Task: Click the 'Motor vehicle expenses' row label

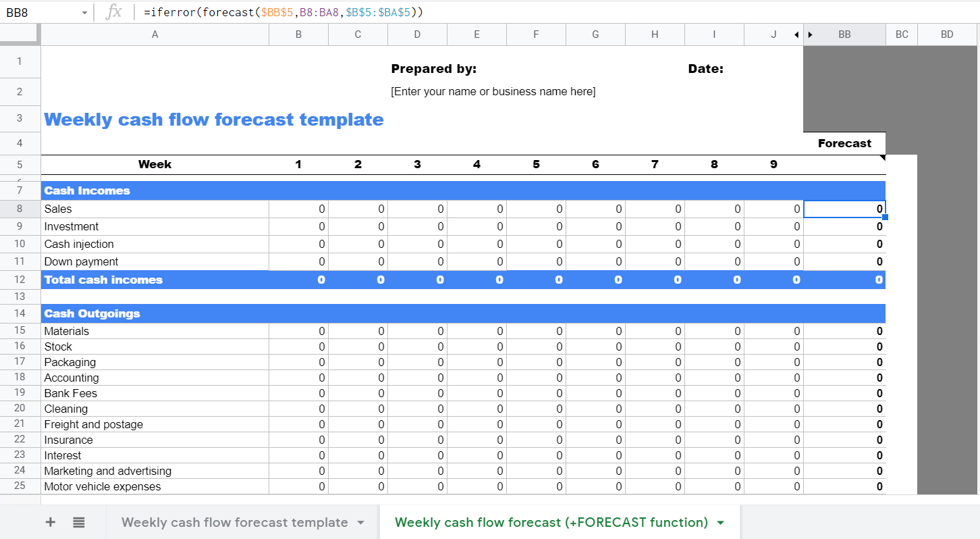Action: click(102, 486)
